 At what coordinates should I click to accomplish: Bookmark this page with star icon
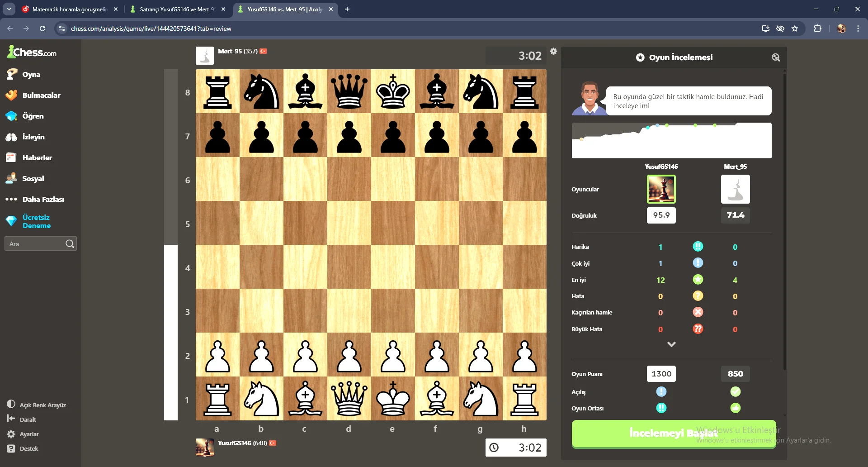coord(795,29)
